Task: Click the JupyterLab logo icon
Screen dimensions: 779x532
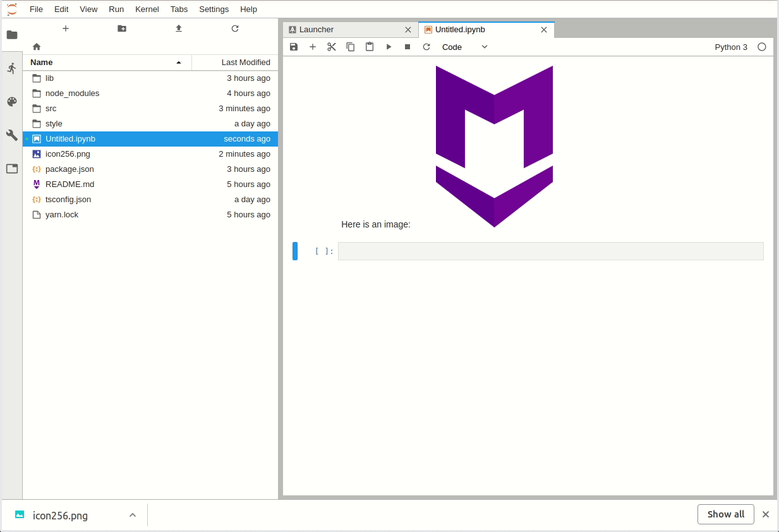Action: [x=11, y=9]
